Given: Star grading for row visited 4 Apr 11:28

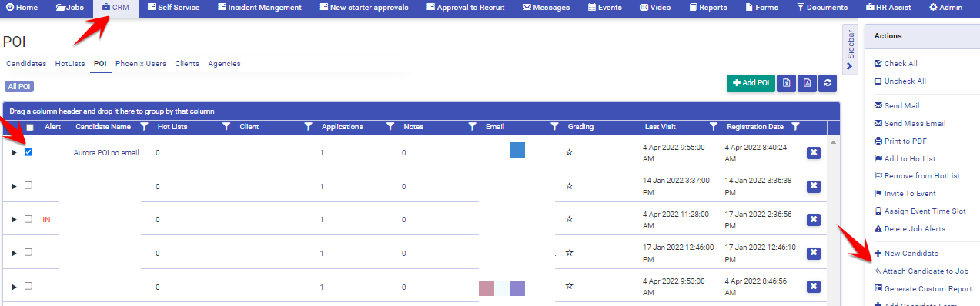Looking at the screenshot, I should point(570,219).
